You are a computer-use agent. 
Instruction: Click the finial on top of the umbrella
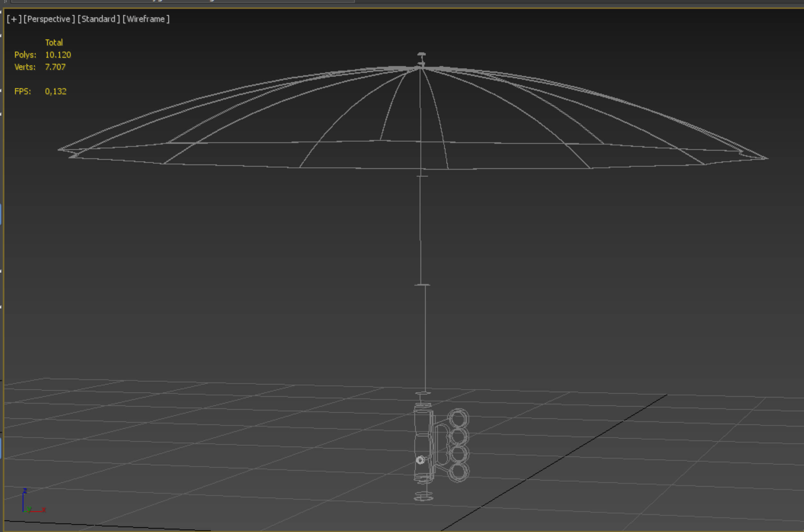pos(421,55)
